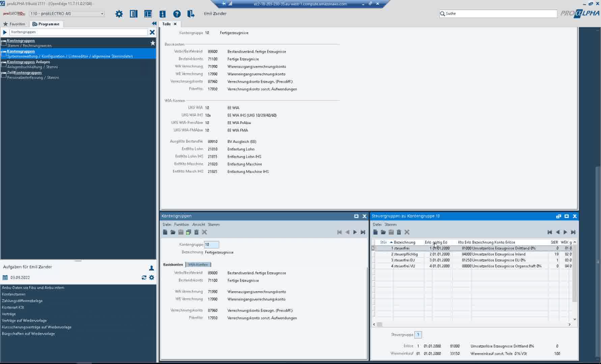This screenshot has height=364, width=601.
Task: Open Aufgaben panel settings gear
Action: 151,277
